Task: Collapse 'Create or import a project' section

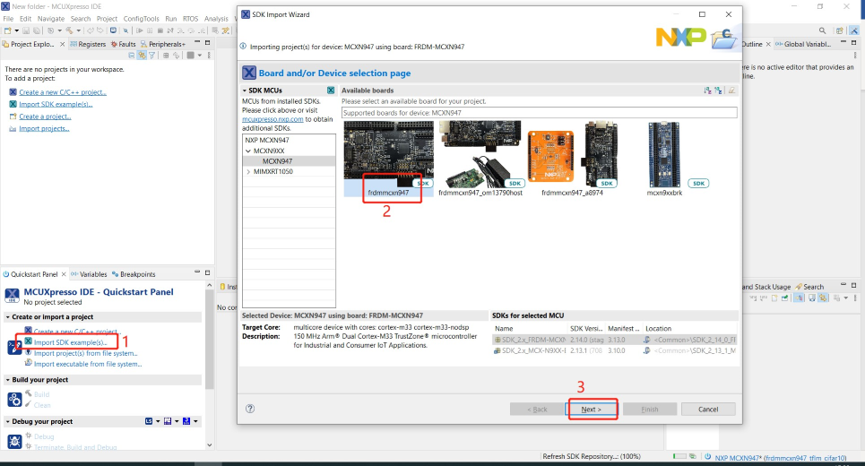Action: 8,317
